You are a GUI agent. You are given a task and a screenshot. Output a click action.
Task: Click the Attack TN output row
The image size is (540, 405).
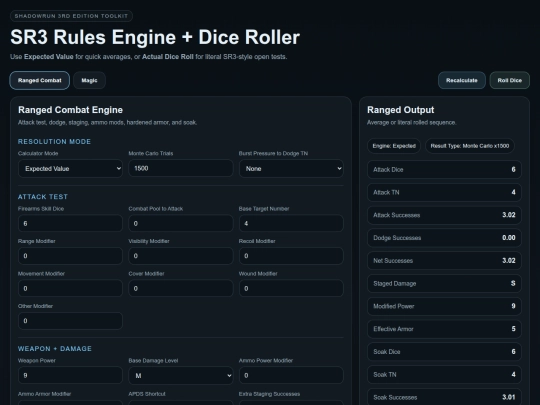[444, 192]
